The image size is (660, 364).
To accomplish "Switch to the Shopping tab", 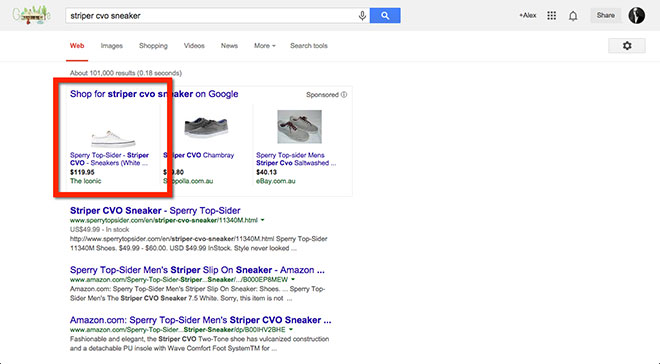I will [x=153, y=45].
